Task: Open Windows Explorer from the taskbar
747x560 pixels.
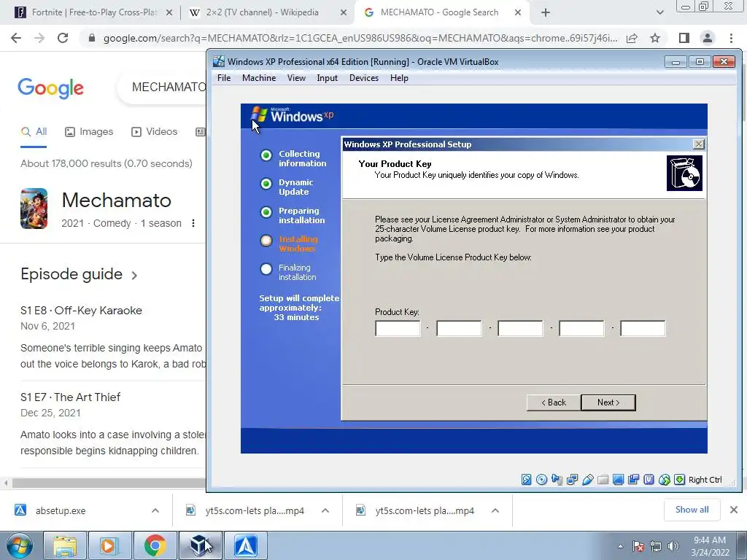Action: (65, 545)
